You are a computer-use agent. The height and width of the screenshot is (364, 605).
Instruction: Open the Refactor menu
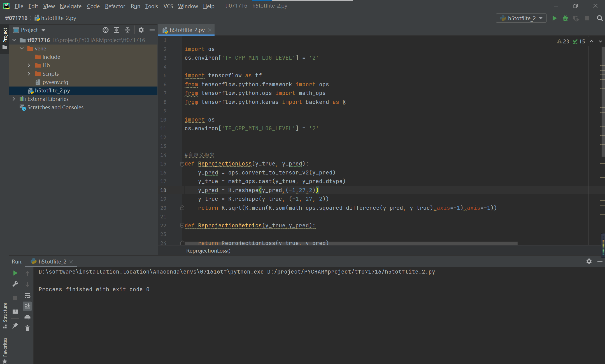tap(115, 6)
